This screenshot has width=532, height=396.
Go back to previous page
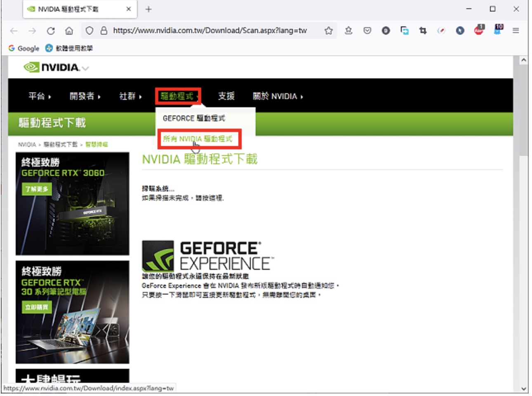tap(14, 31)
